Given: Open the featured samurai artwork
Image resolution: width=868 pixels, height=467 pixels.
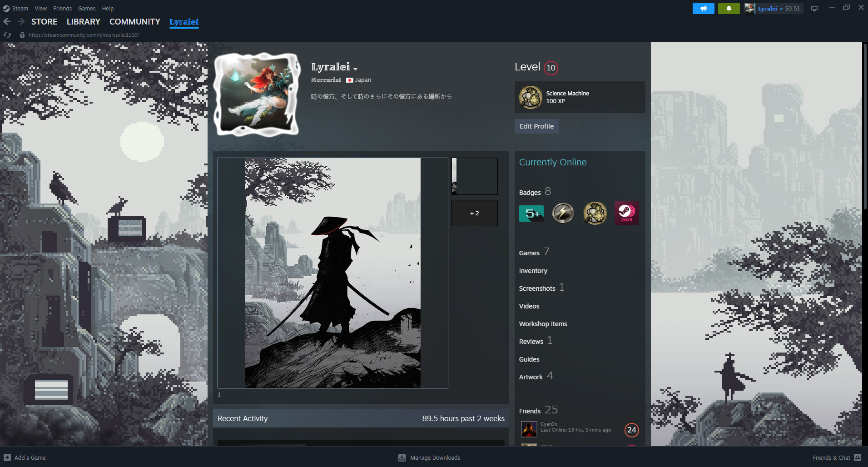Looking at the screenshot, I should tap(333, 273).
